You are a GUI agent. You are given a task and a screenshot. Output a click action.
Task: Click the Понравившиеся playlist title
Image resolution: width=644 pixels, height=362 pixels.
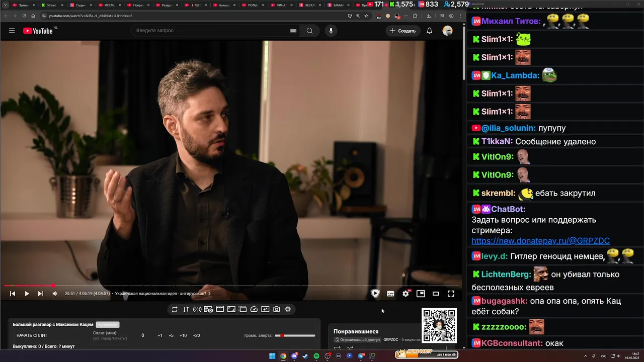[x=356, y=331]
